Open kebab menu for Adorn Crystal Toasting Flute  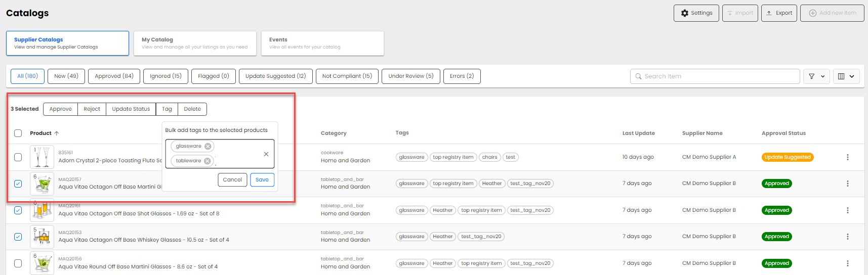click(x=847, y=157)
